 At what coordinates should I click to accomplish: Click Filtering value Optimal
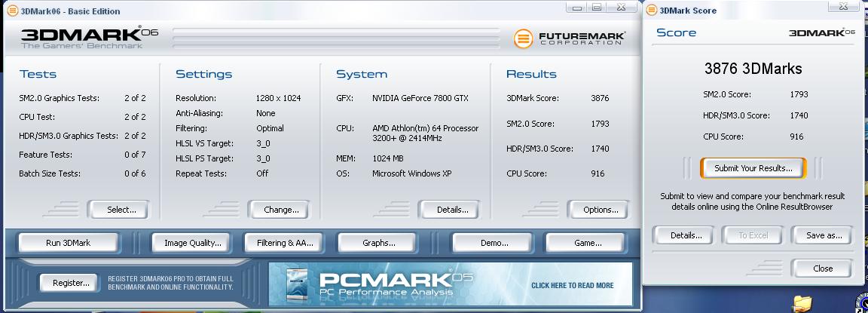pos(270,128)
